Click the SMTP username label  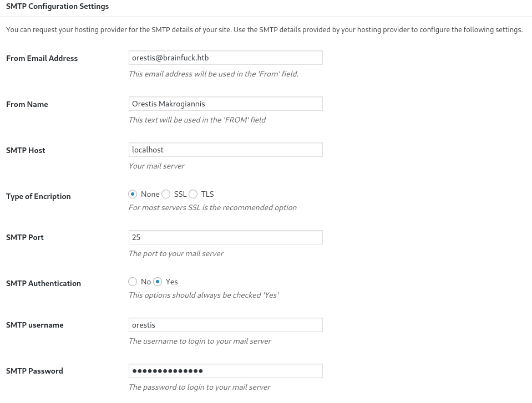click(34, 325)
